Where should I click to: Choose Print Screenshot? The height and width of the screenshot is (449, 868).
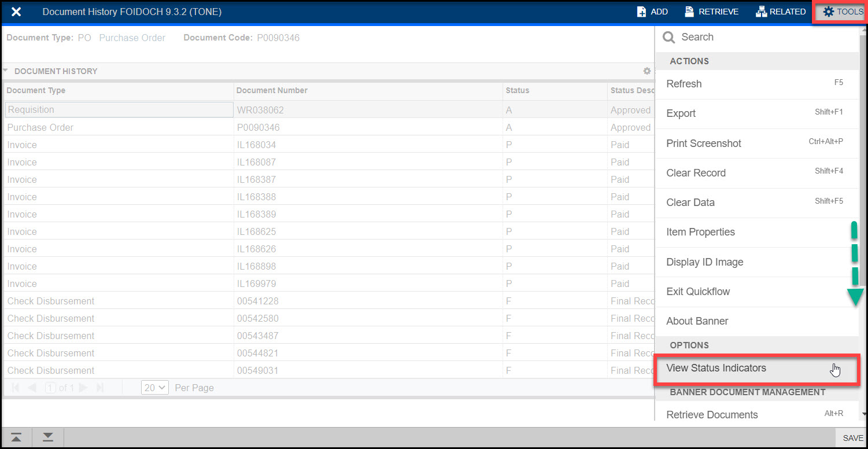[756, 143]
